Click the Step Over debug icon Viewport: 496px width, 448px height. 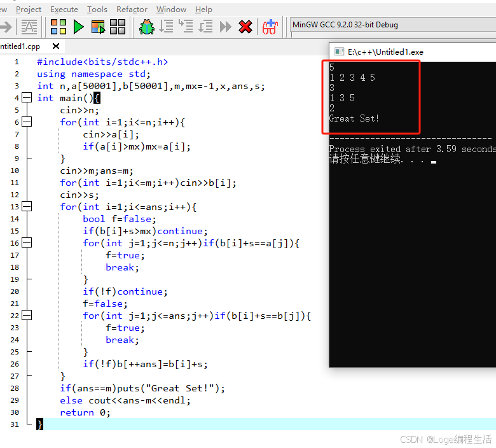(166, 26)
